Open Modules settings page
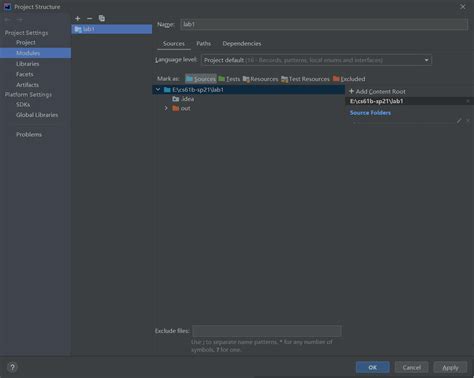 coord(35,53)
